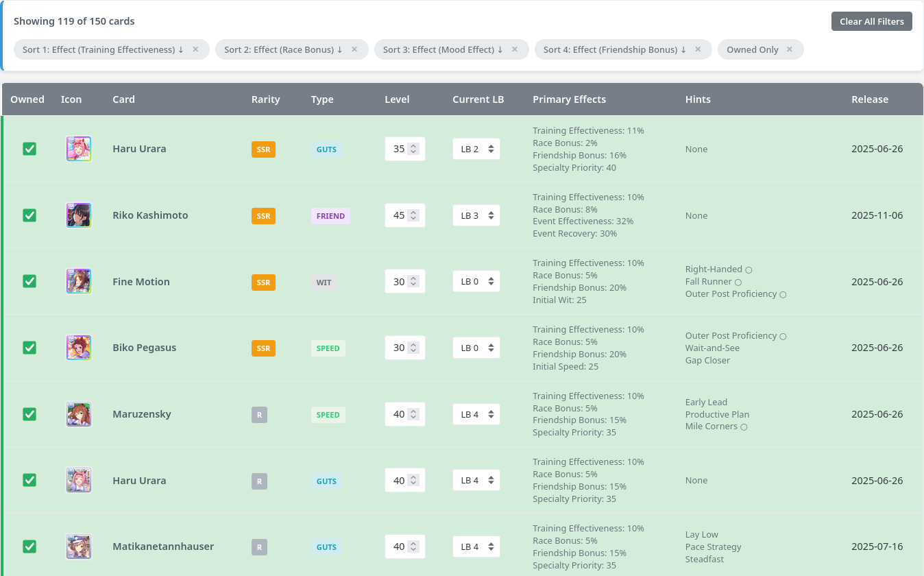Uncheck owned for SSR Haru Urara
Viewport: 924px width, 576px height.
tap(29, 149)
